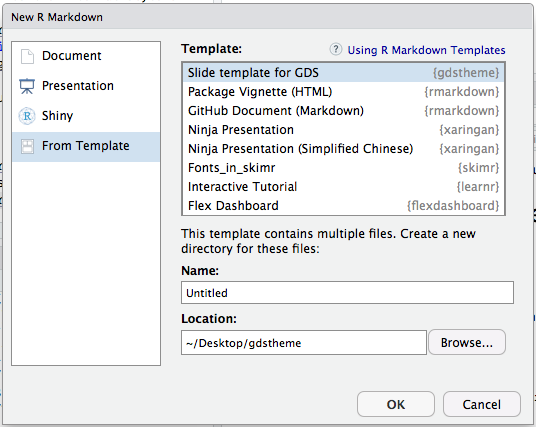This screenshot has width=536, height=427.
Task: Choose Ninja Presentation (Simplified Chinese) template
Action: pyautogui.click(x=343, y=149)
